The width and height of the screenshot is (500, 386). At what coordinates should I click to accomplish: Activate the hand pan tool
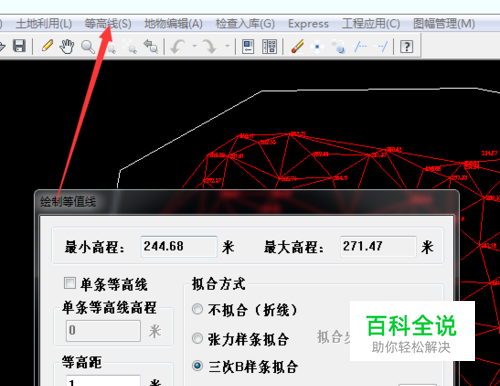pos(67,46)
